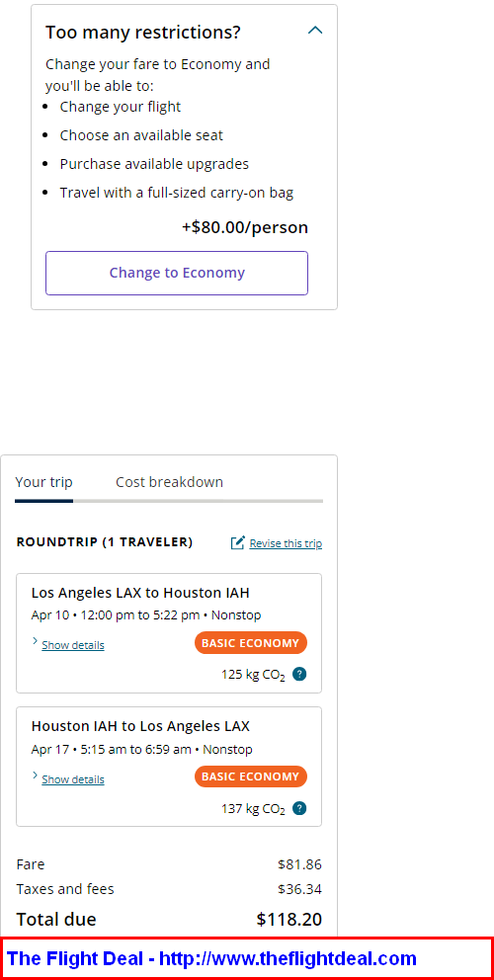Collapse the Too many restrictions panel
Screen dimensions: 494x980
315,30
